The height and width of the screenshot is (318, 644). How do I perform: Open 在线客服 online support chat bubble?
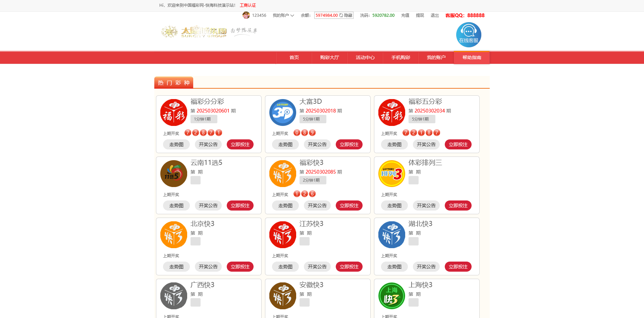[x=469, y=35]
